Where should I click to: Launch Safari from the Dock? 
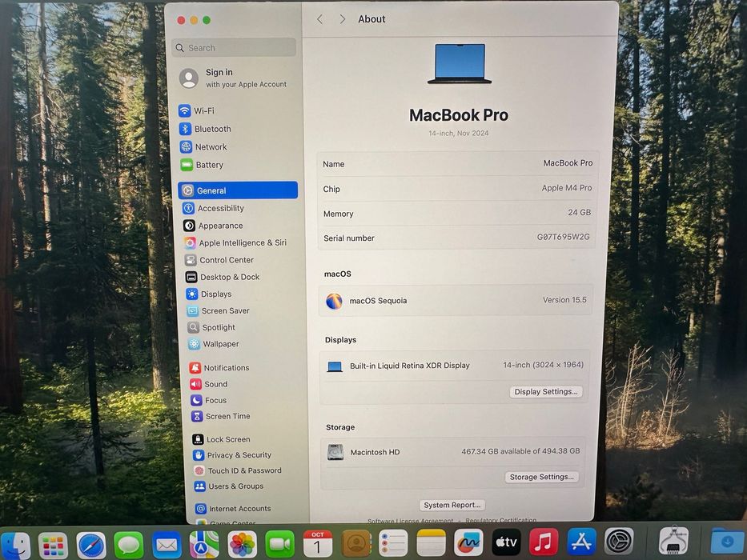click(91, 546)
